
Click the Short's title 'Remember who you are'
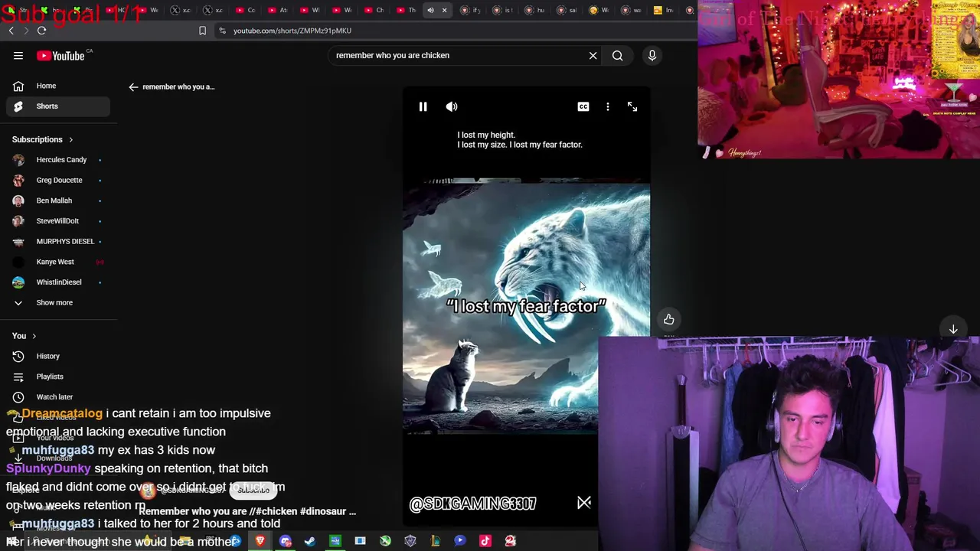[x=193, y=511]
